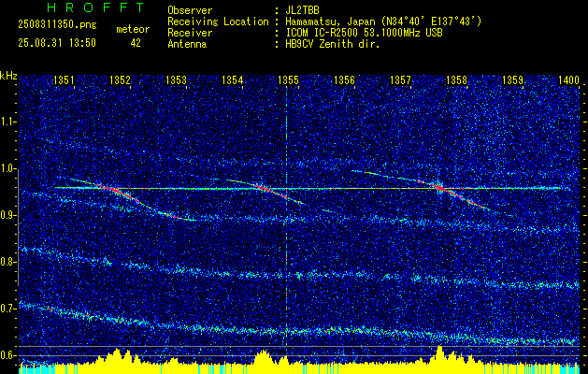Screen dimensions: 588x374
Task: Click the ICOM IC-R2500 53.1000MHz USB text
Action: [364, 33]
